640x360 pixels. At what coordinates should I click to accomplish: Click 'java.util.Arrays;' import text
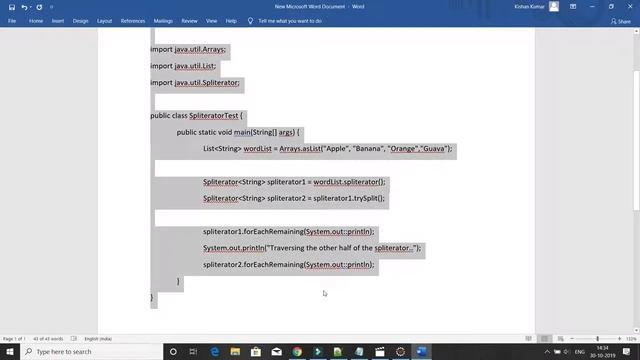click(200, 49)
